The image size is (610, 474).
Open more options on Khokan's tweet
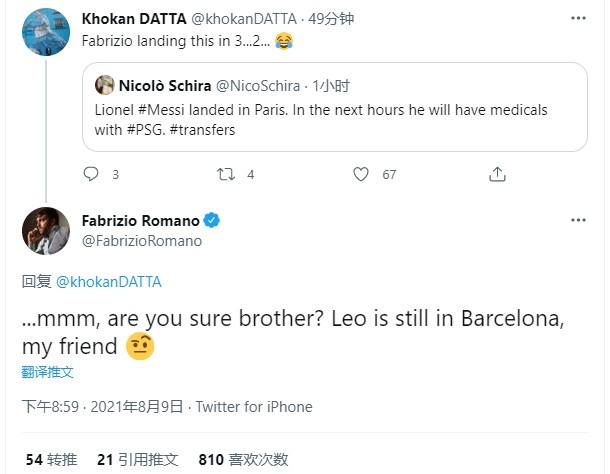[578, 20]
